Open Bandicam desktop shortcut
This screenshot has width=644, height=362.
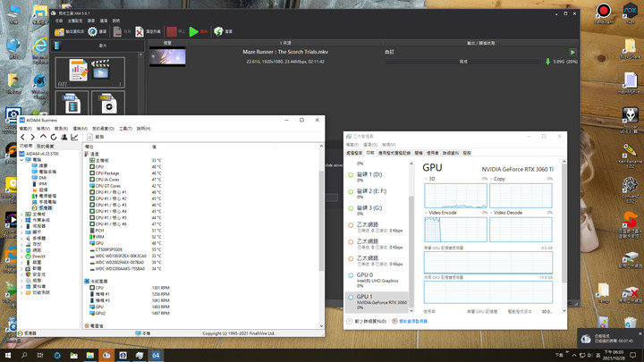[x=604, y=13]
